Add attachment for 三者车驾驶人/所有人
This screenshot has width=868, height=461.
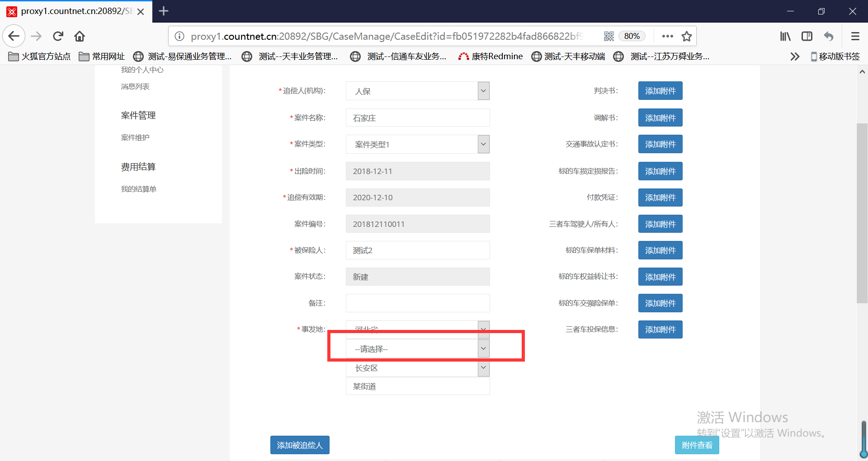[660, 224]
